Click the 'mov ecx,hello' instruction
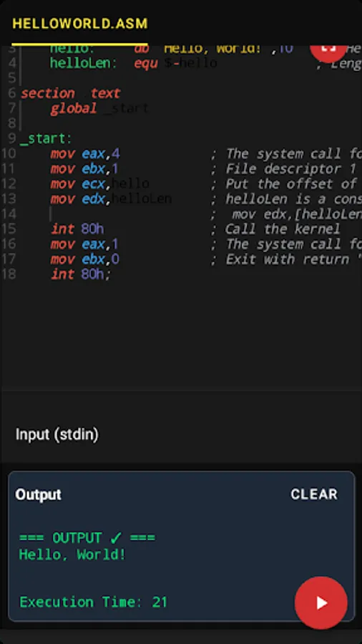 tap(99, 184)
